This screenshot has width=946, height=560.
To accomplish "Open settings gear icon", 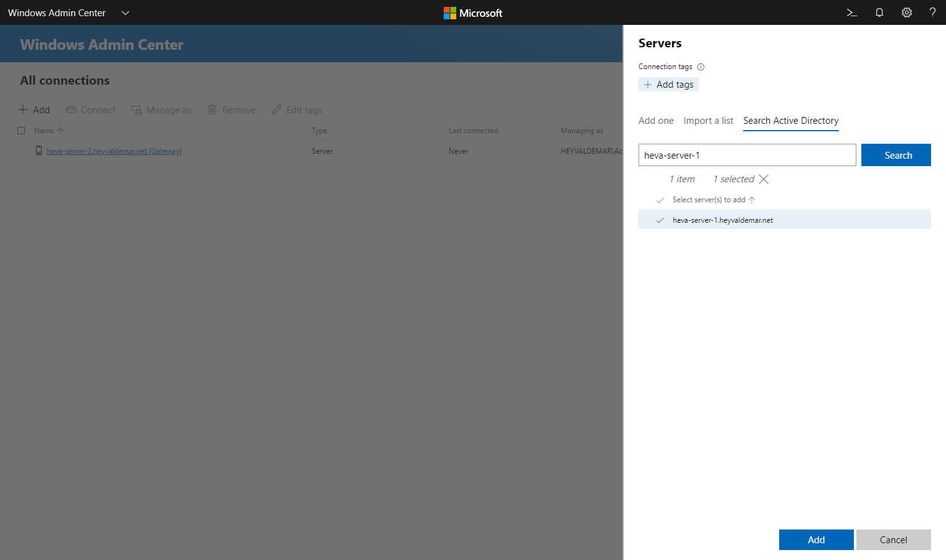I will [906, 12].
